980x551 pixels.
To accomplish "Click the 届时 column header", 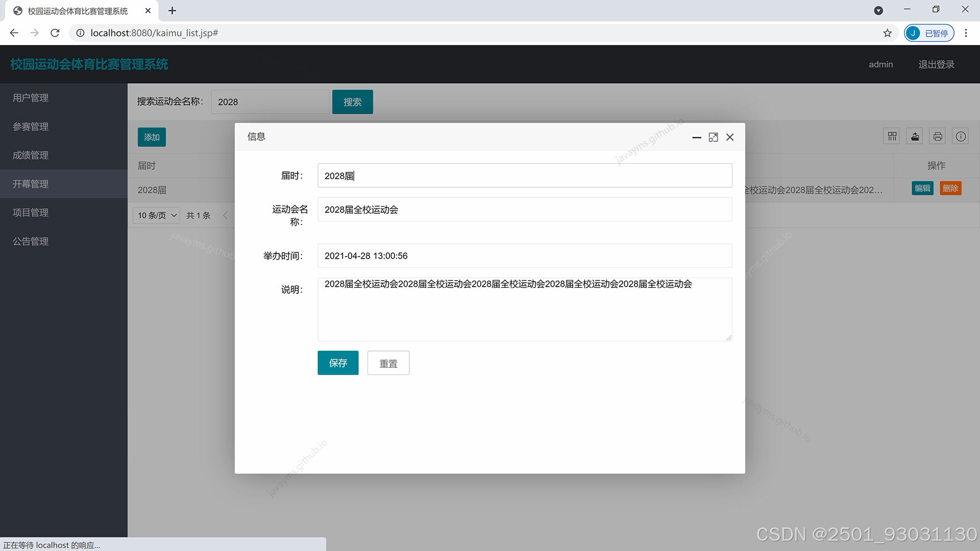I will [x=146, y=166].
